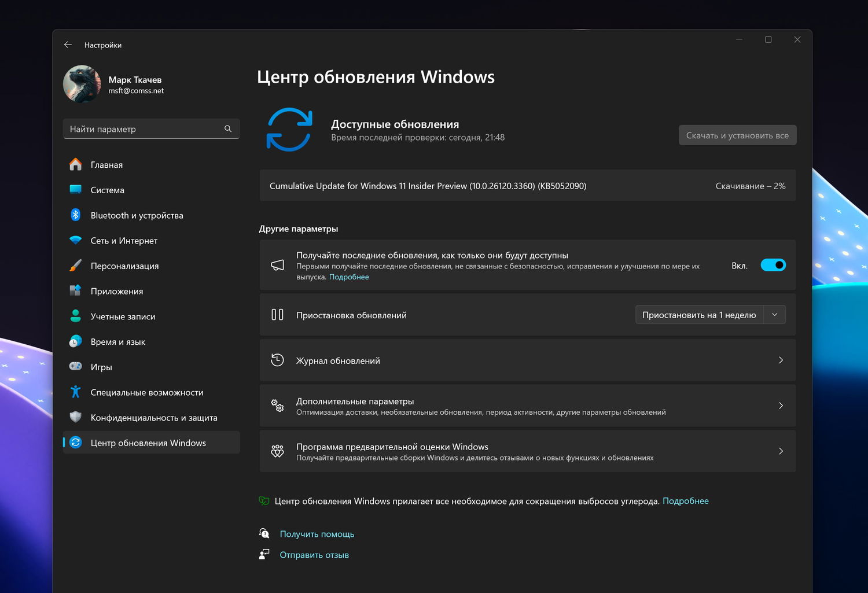Click the back arrow icon in Settings
The height and width of the screenshot is (593, 868).
[68, 45]
